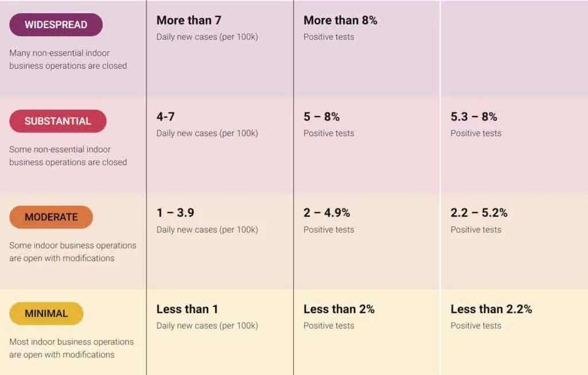Select the yellow MINIMAL tier badge

[46, 314]
